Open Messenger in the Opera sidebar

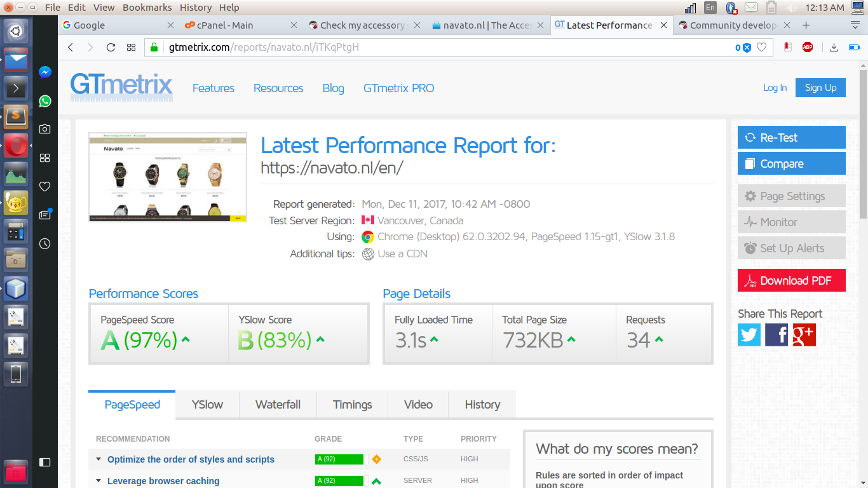coord(45,72)
